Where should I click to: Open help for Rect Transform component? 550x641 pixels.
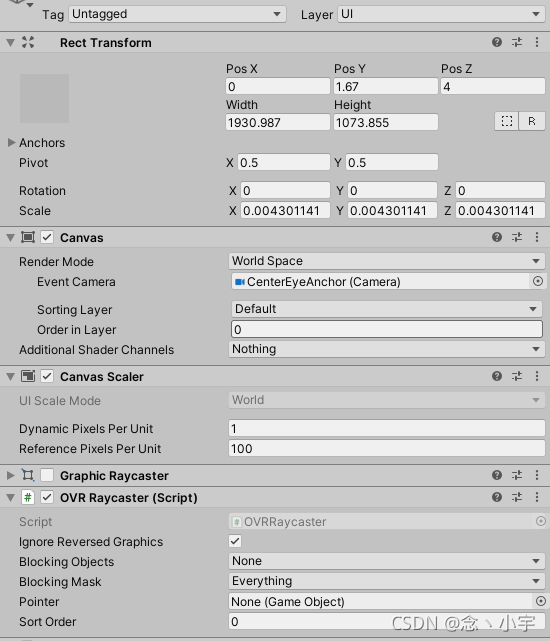[x=497, y=42]
